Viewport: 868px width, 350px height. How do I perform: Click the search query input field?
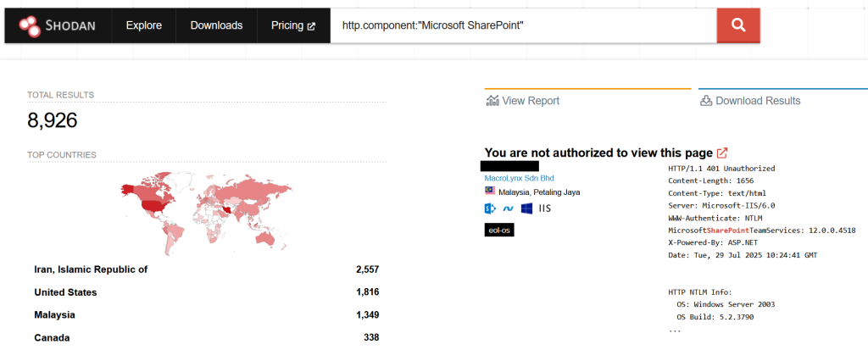tap(523, 26)
